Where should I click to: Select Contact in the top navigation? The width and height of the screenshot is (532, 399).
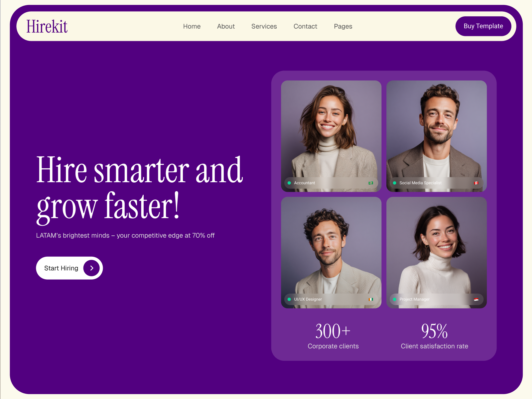(x=305, y=26)
